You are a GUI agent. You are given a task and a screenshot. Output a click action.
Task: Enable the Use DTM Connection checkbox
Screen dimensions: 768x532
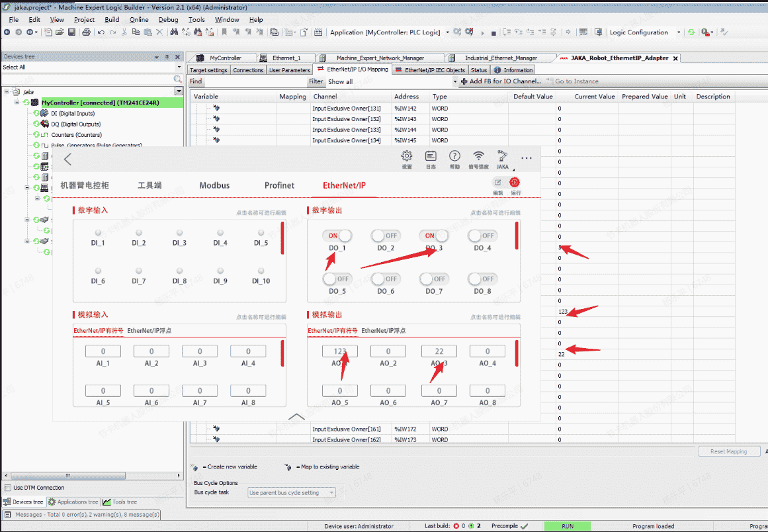(x=7, y=488)
